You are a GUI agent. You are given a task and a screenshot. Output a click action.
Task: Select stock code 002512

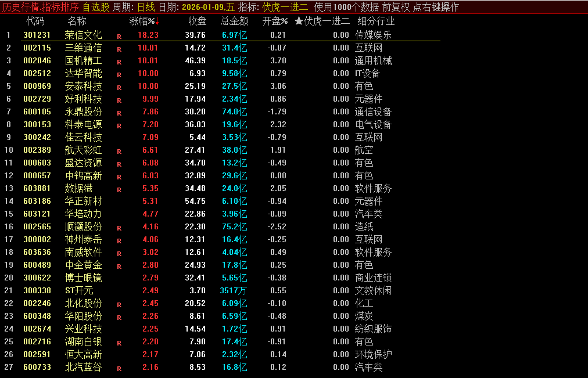(37, 73)
